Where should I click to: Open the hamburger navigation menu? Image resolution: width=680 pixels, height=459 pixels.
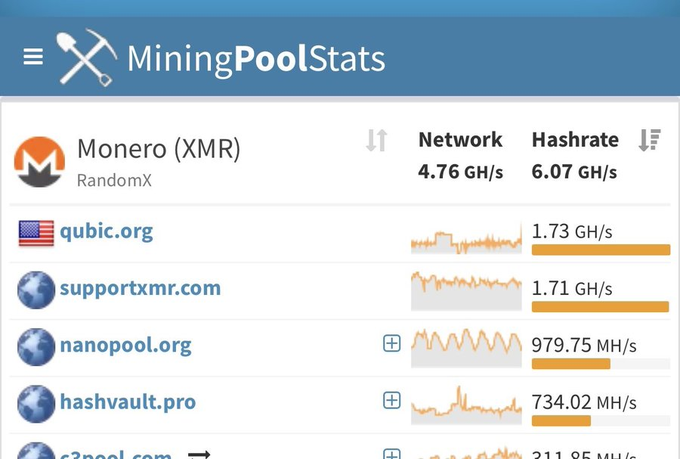click(33, 57)
